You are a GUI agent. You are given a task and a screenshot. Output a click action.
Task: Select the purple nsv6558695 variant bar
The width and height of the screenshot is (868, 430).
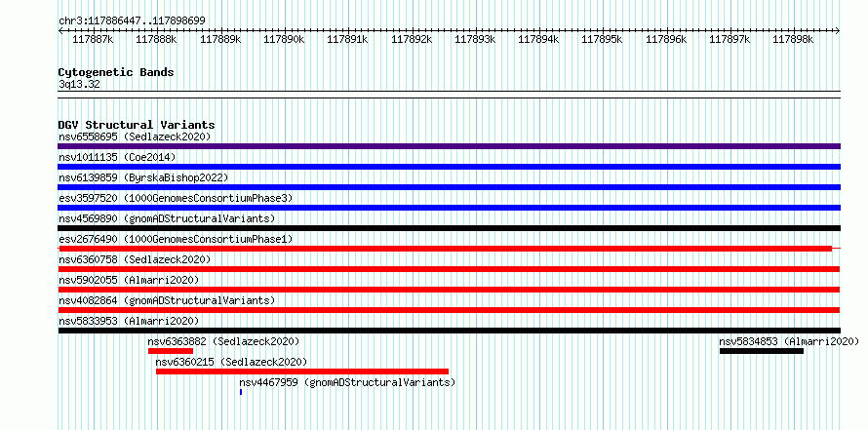(x=450, y=146)
